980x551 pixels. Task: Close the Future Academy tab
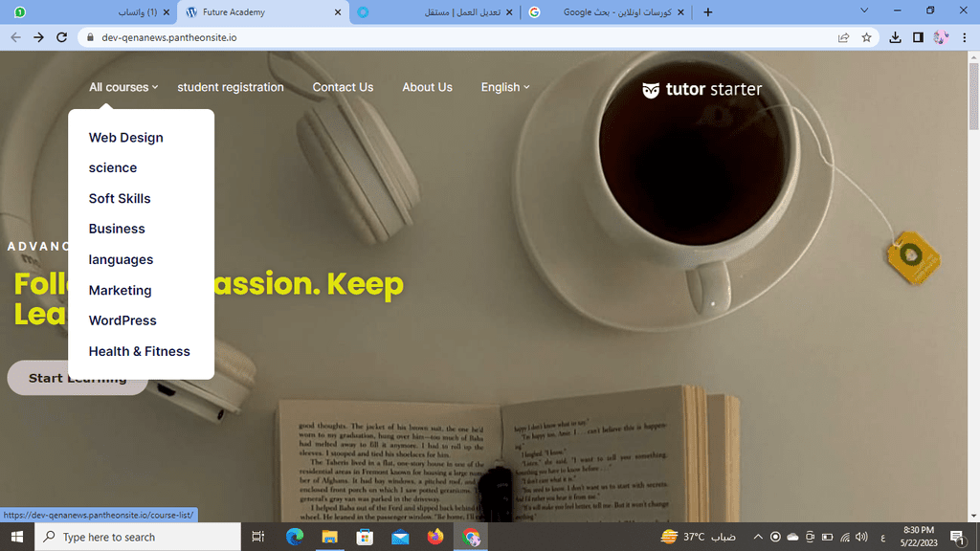(x=338, y=11)
